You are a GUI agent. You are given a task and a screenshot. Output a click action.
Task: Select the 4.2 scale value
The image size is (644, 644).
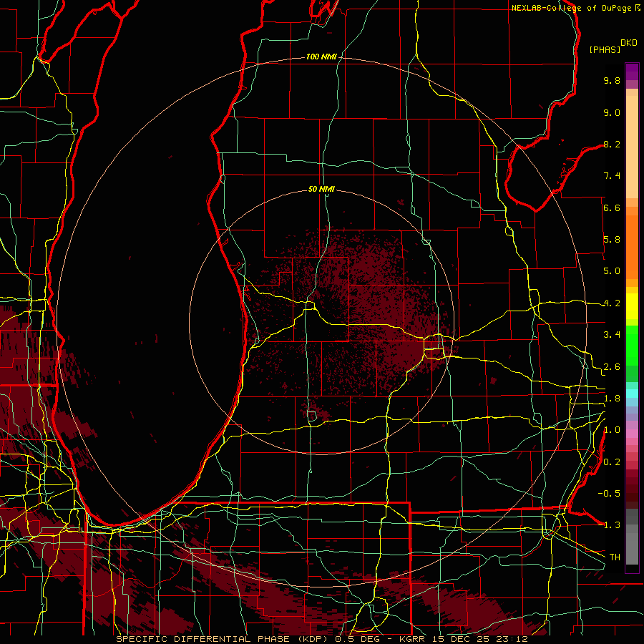coord(612,303)
